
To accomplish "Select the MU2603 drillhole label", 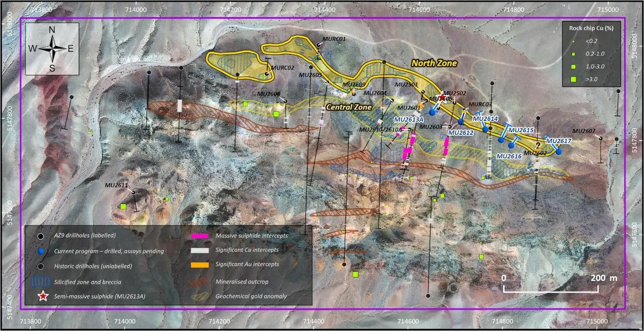I will [x=431, y=127].
